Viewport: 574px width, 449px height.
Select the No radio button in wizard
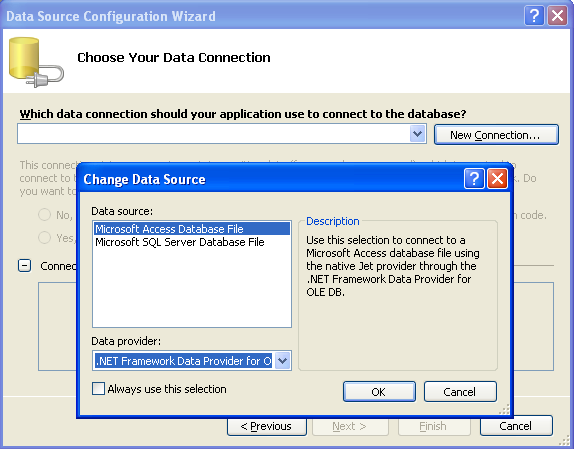(x=44, y=214)
